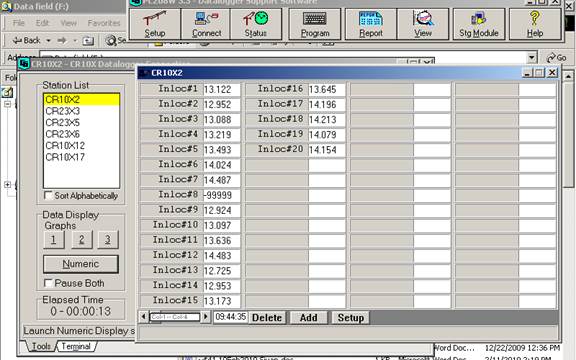The width and height of the screenshot is (576, 360).
Task: Open the Setup toolbar button
Action: tap(155, 24)
